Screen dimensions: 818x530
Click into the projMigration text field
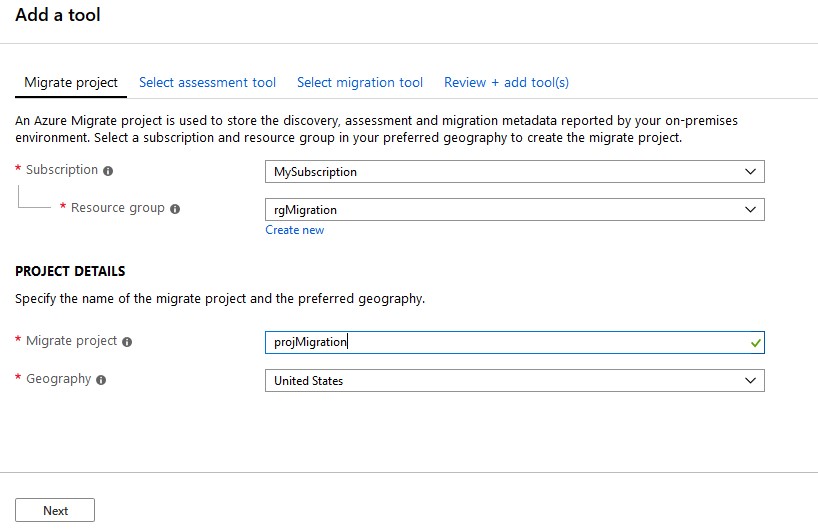tap(514, 342)
